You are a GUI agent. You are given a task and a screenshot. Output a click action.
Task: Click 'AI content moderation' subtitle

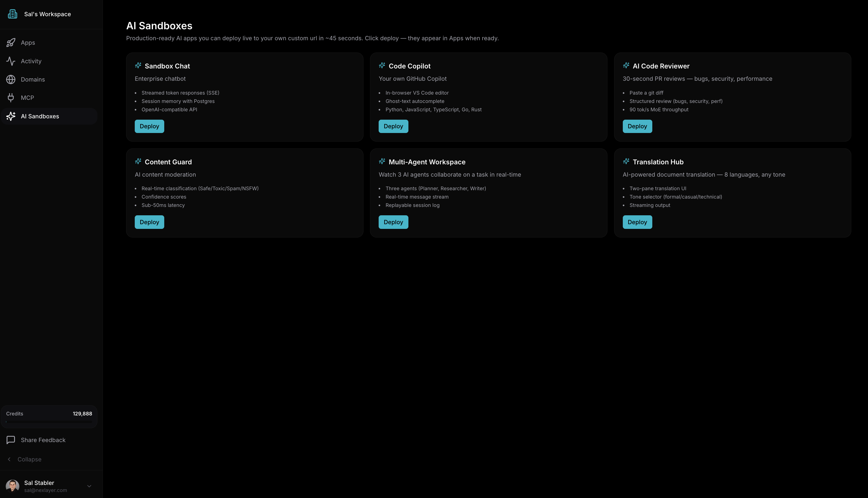pos(165,175)
